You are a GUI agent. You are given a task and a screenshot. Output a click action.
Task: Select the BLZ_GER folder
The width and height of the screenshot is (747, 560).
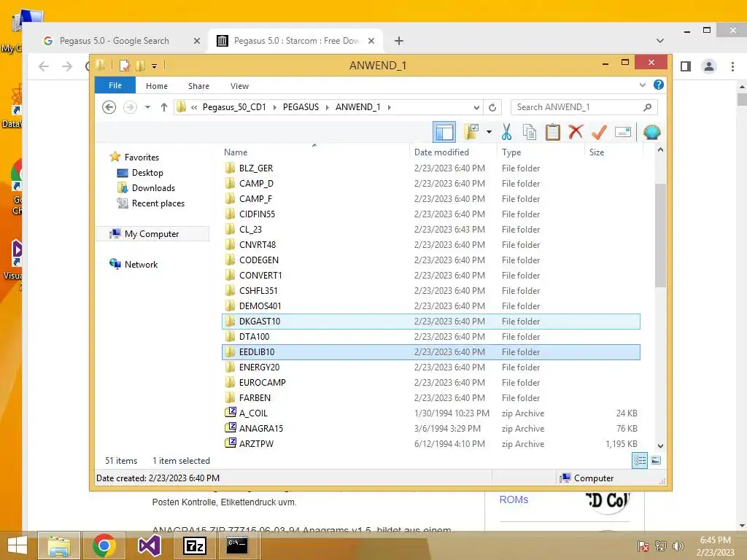pos(430,168)
